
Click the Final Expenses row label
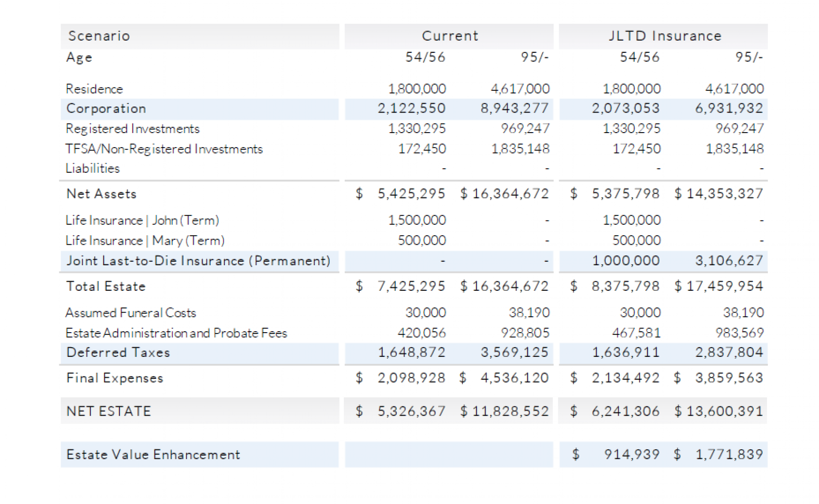pos(115,378)
